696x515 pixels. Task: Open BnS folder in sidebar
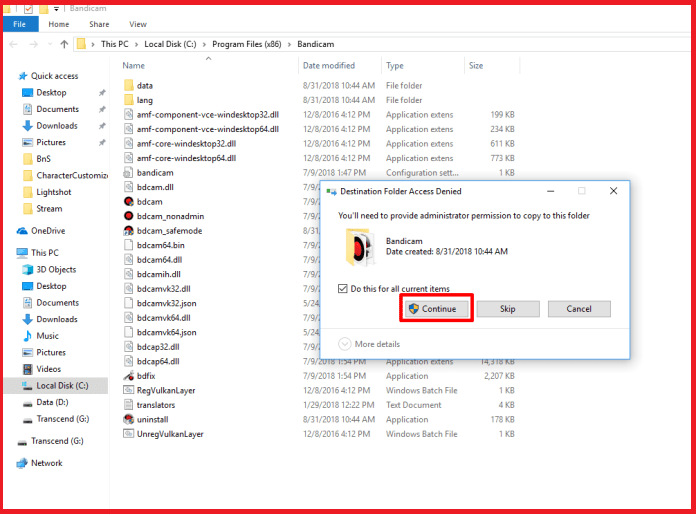coord(44,158)
